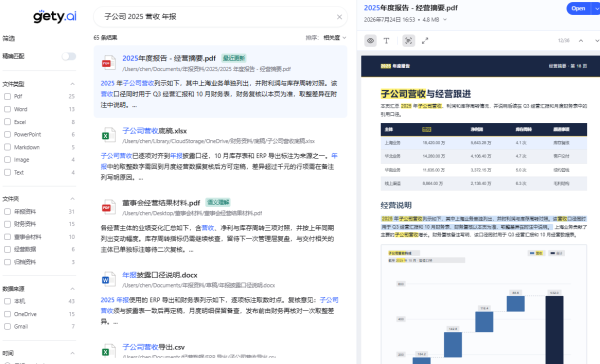Go to previous match with up chevron

point(581,41)
